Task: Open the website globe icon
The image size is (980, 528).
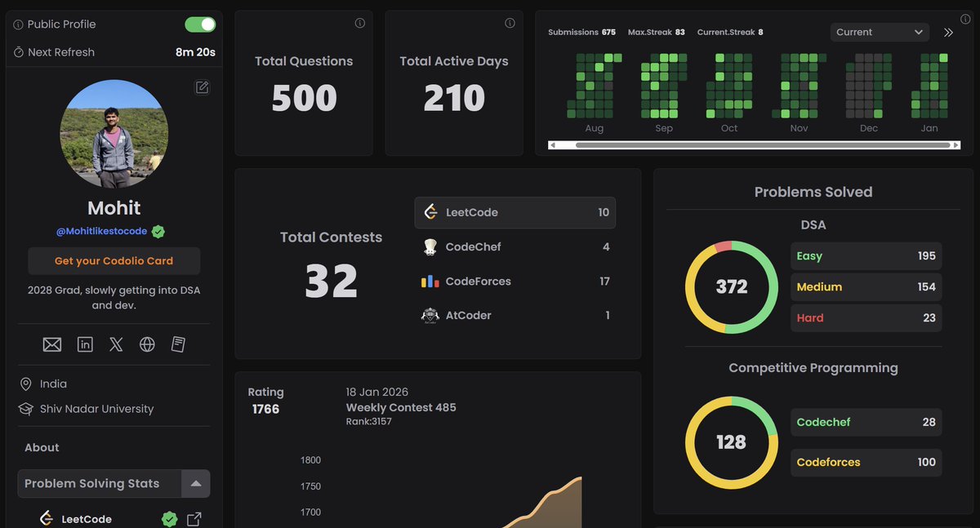Action: tap(147, 344)
